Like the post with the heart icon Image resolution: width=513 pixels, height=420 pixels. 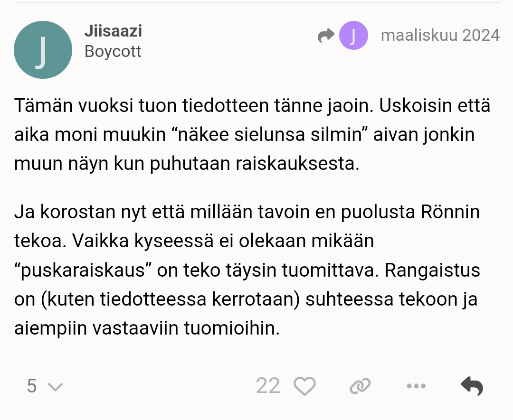pos(304,386)
